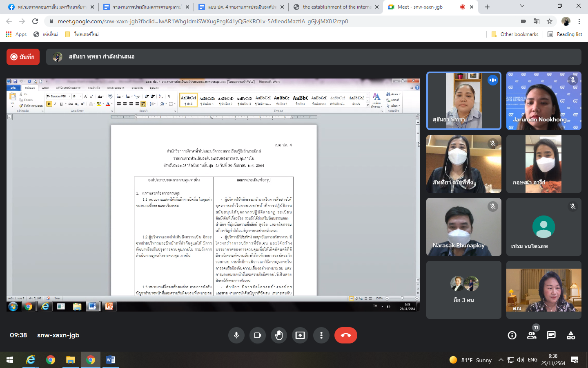Screen dimensions: 588x368
Task: Turn off the camera in Meet
Action: (258, 335)
